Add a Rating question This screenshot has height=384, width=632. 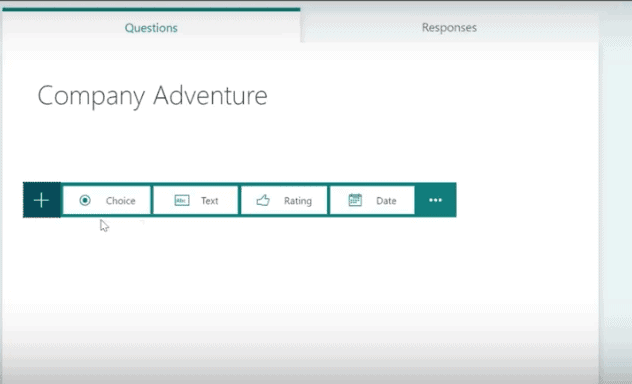[284, 200]
